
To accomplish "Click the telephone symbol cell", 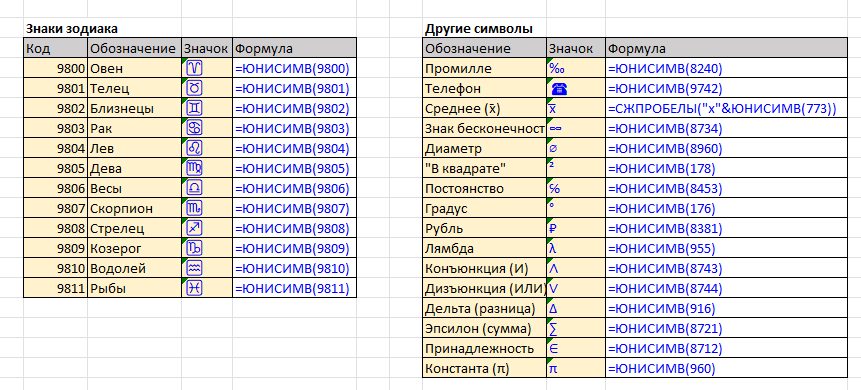I will (576, 88).
